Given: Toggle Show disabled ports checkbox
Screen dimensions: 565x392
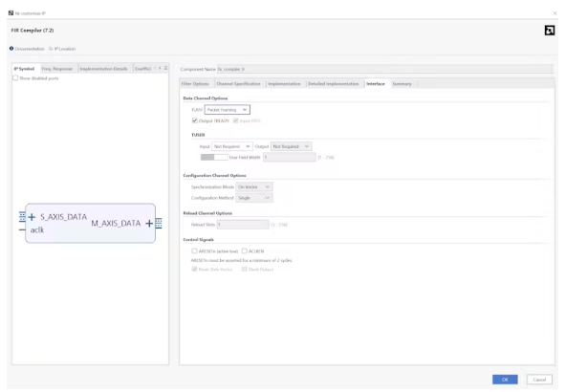Looking at the screenshot, I should (15, 77).
